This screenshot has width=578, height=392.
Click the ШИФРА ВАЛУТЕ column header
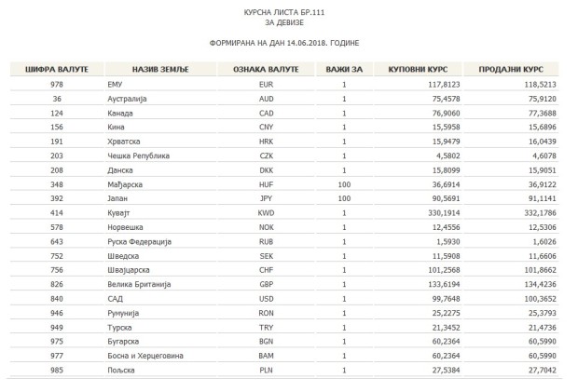57,69
